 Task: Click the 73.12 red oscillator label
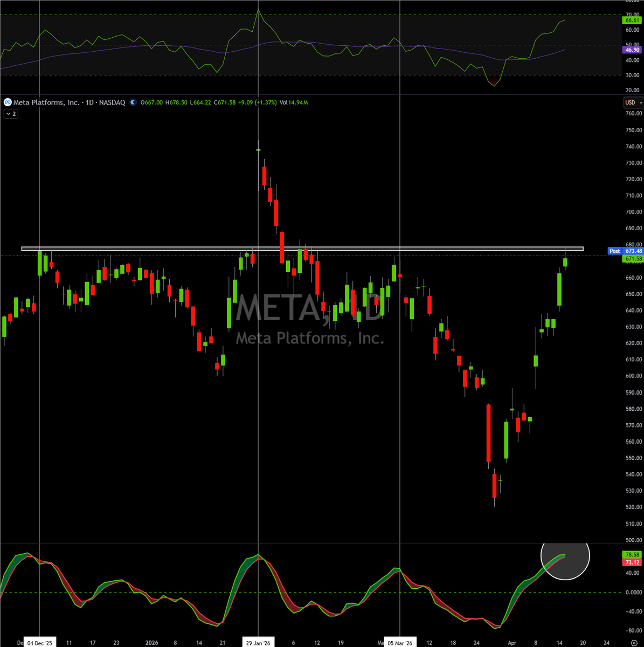(x=631, y=562)
